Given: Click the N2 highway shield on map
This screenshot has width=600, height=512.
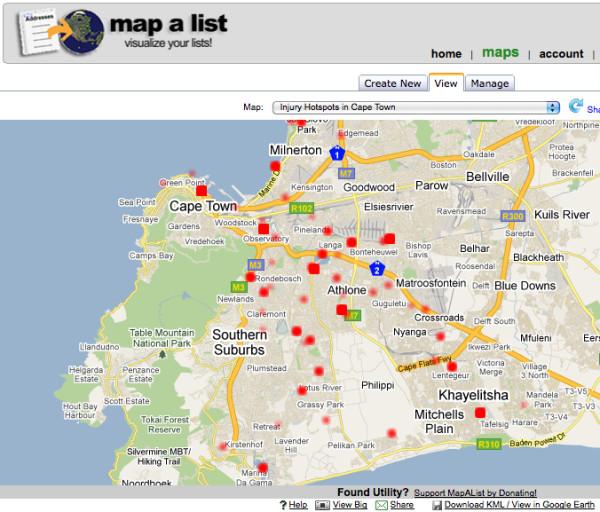Looking at the screenshot, I should click(x=377, y=269).
